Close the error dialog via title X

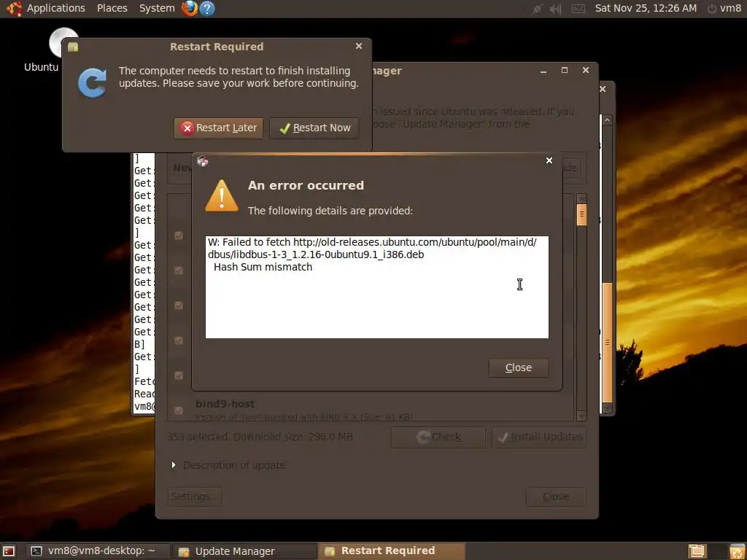coord(549,160)
